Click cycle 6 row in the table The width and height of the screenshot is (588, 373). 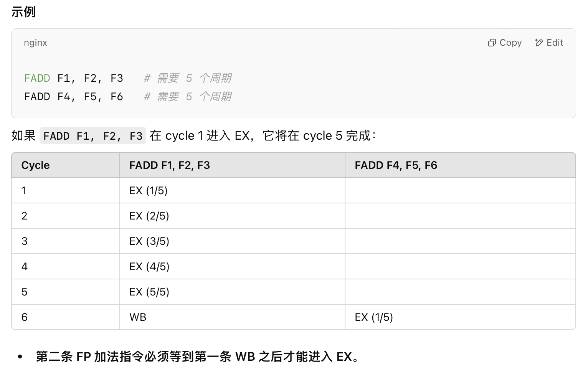coord(24,317)
